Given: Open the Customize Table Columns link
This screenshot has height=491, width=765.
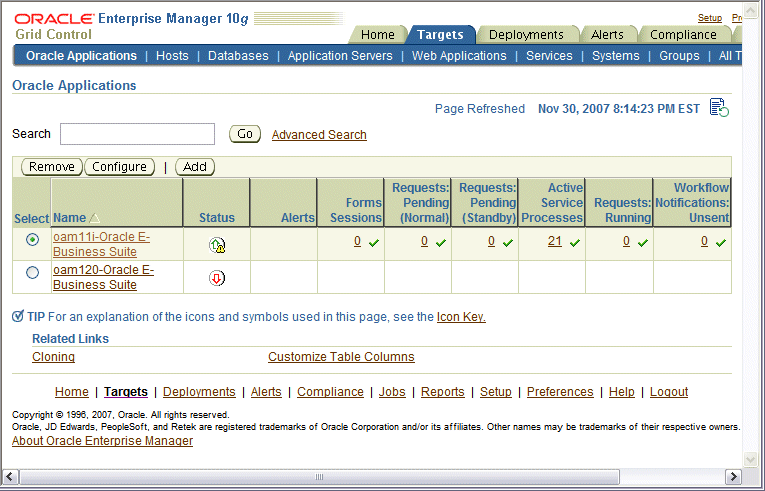Looking at the screenshot, I should tap(341, 357).
